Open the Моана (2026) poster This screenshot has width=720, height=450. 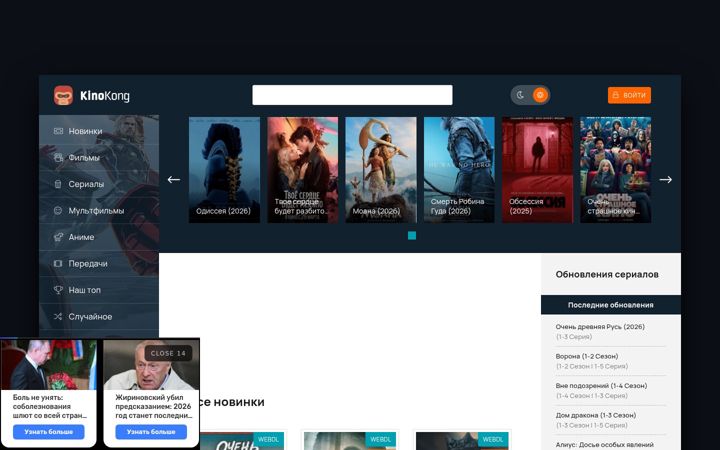(381, 170)
